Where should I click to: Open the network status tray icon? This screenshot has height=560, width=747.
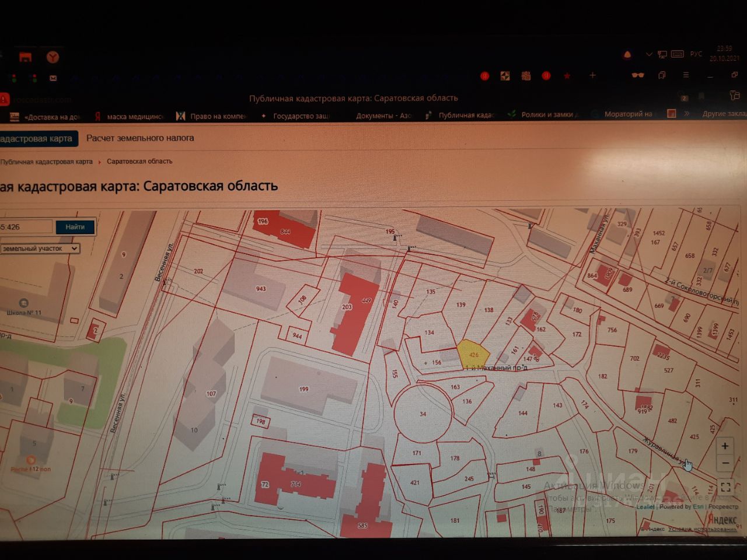(662, 54)
